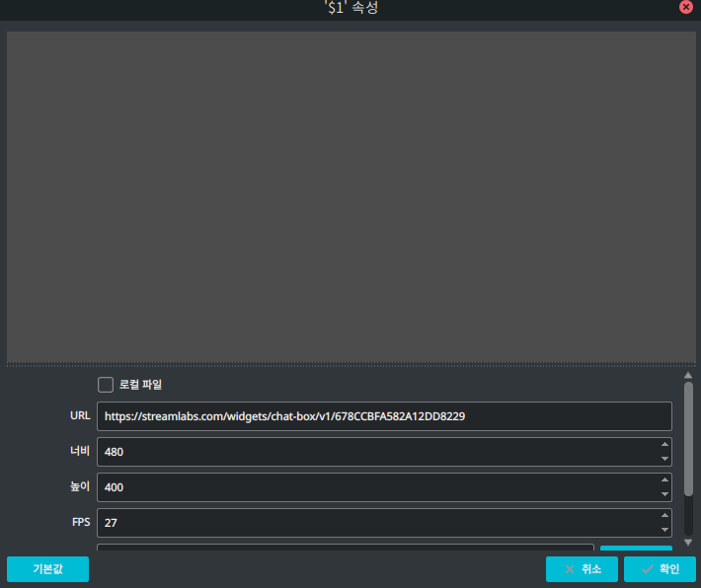Click the vertical scrollbar thumb in properties
This screenshot has height=588, width=701.
point(688,439)
